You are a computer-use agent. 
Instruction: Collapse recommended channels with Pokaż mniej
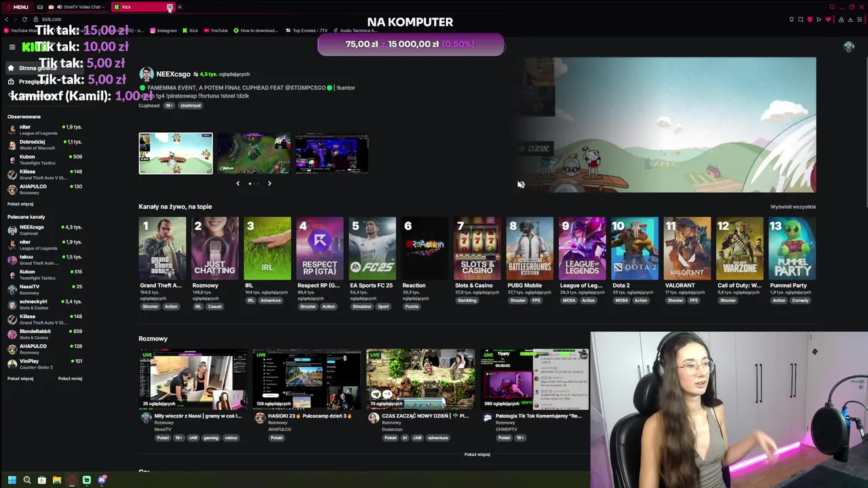tap(70, 379)
